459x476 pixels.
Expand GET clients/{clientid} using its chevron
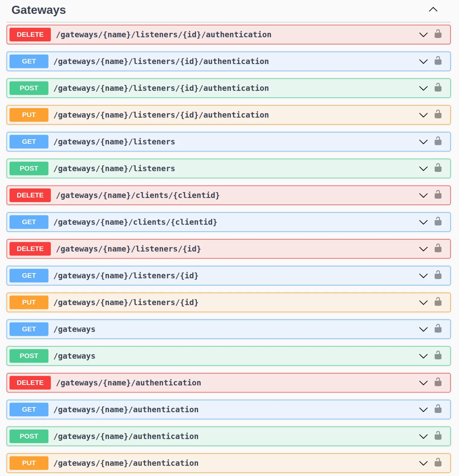coord(423,222)
